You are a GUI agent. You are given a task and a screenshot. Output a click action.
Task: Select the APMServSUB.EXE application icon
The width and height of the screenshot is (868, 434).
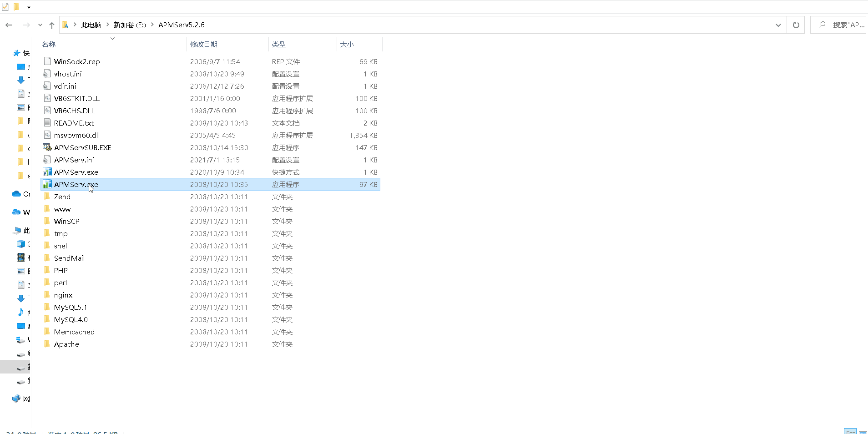[47, 147]
